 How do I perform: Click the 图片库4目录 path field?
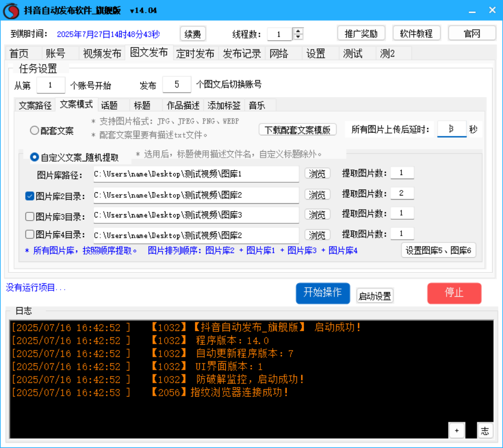click(196, 236)
